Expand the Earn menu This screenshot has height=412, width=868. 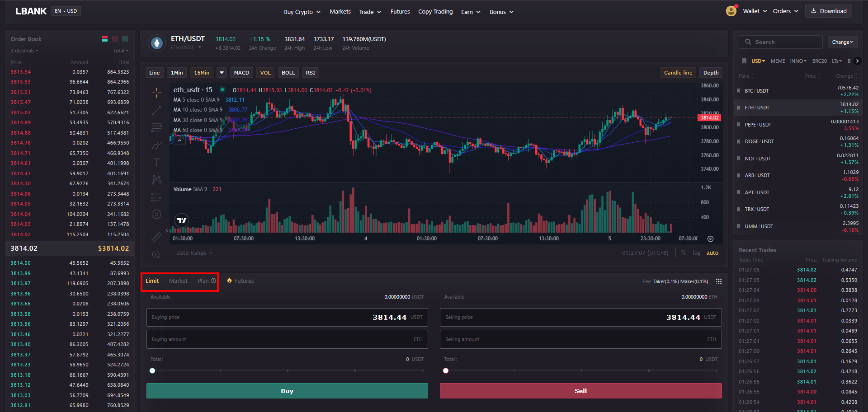[471, 12]
